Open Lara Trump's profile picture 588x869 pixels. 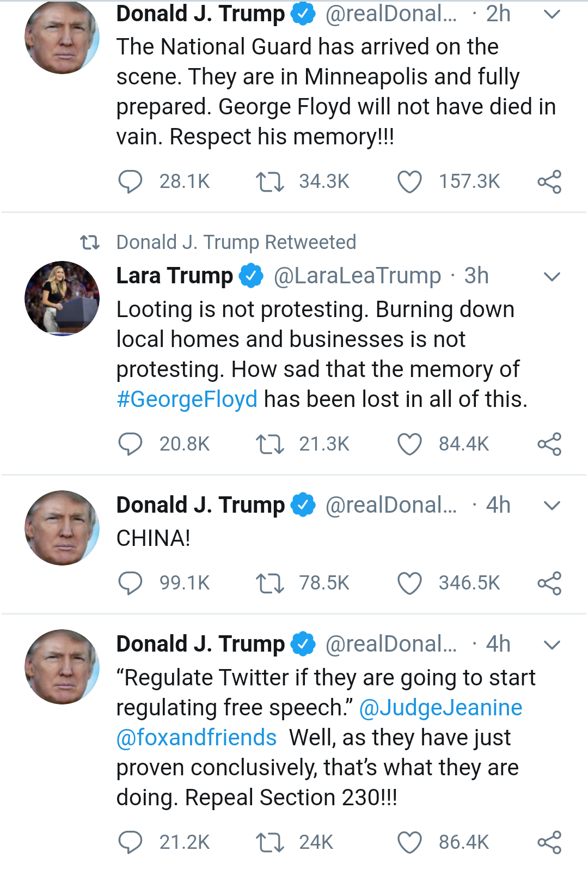click(62, 299)
